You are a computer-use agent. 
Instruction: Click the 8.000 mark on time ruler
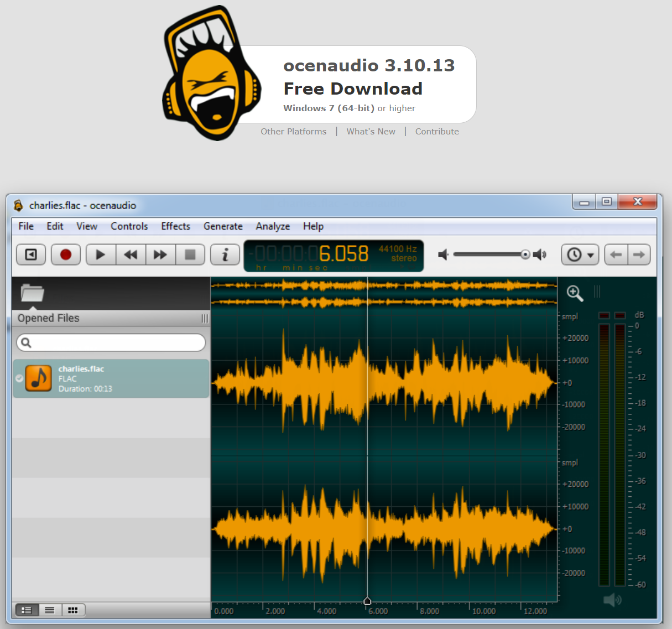coord(429,611)
